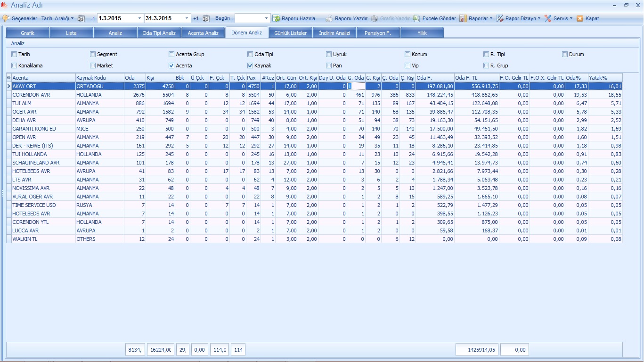The width and height of the screenshot is (644, 362).
Task: Uncheck the Acenta checkbox
Action: (171, 66)
